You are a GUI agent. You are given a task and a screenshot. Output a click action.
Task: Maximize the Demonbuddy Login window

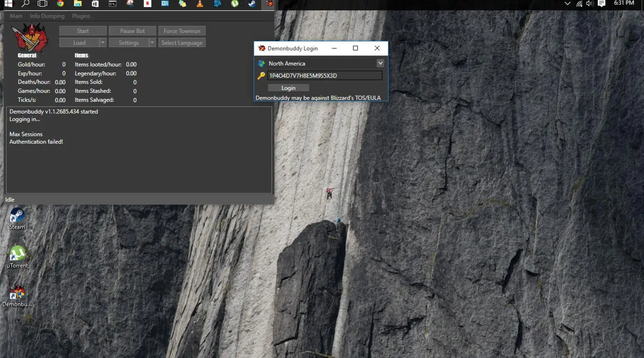355,48
